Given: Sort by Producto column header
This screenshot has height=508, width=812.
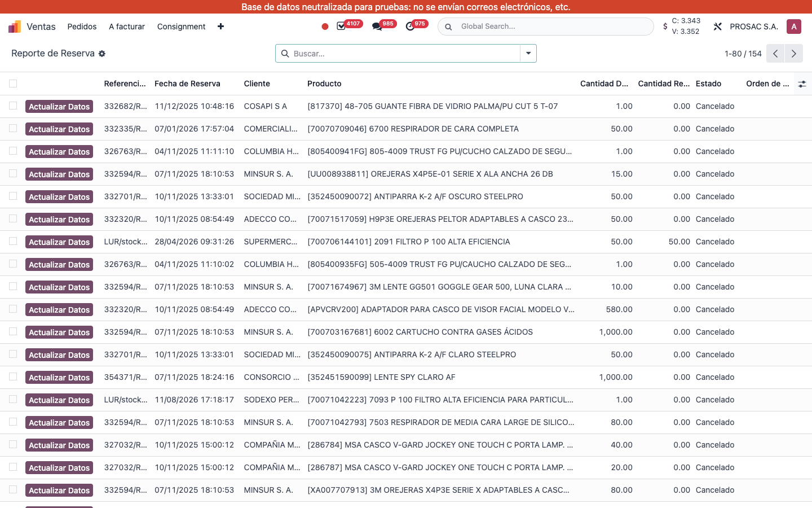Looking at the screenshot, I should (x=324, y=84).
